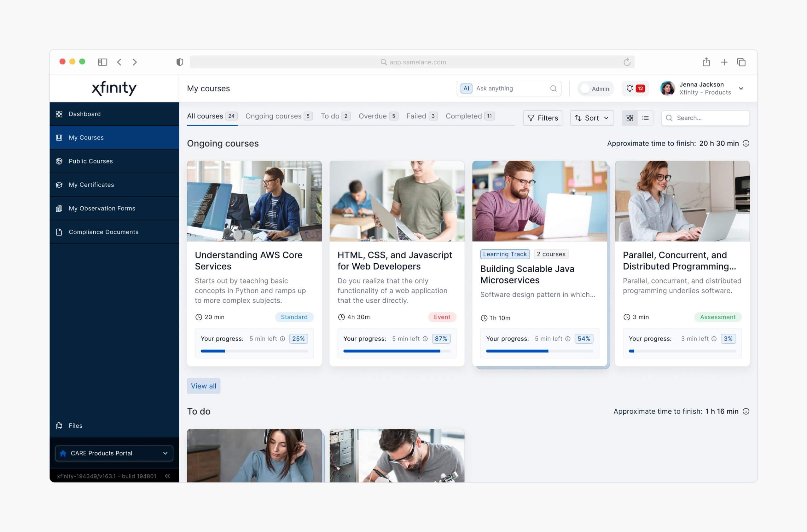
Task: Switch to list view
Action: [645, 118]
